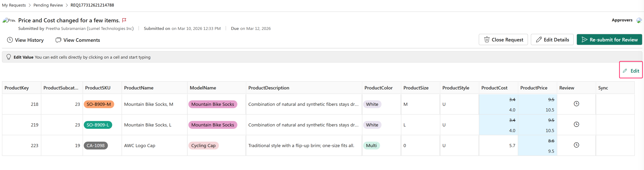Open review history clock for product 223

(x=576, y=145)
